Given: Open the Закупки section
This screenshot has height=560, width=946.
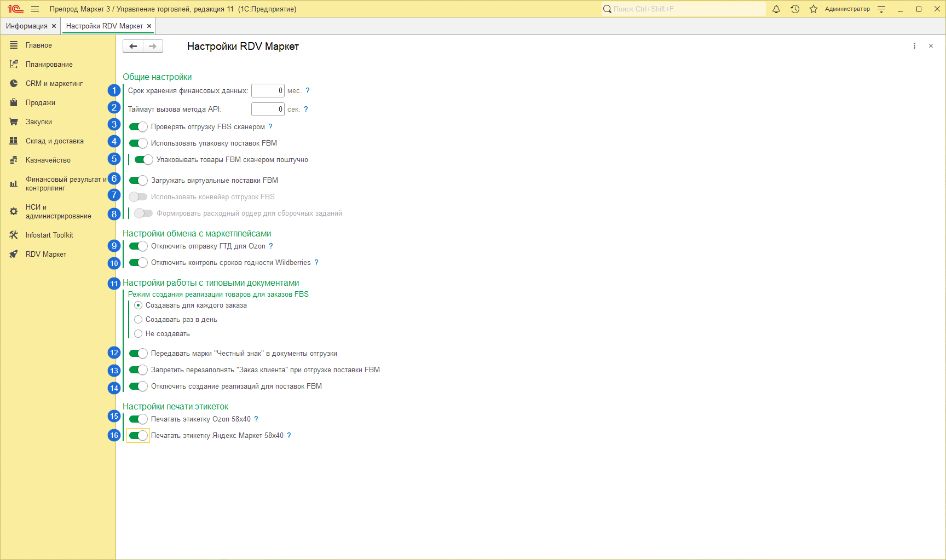Looking at the screenshot, I should [x=58, y=122].
